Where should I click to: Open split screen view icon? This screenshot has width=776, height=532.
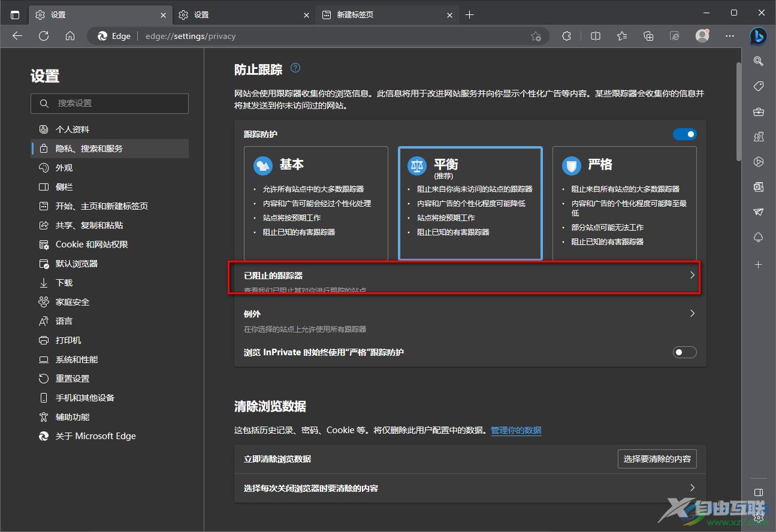pyautogui.click(x=596, y=36)
